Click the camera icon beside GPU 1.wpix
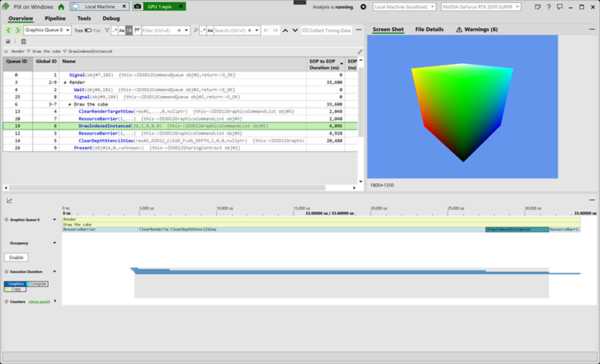This screenshot has width=600, height=364. [x=138, y=6]
